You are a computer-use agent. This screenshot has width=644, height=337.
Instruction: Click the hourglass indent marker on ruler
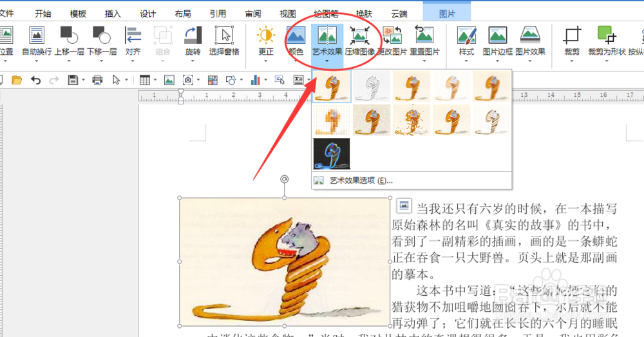(x=181, y=96)
